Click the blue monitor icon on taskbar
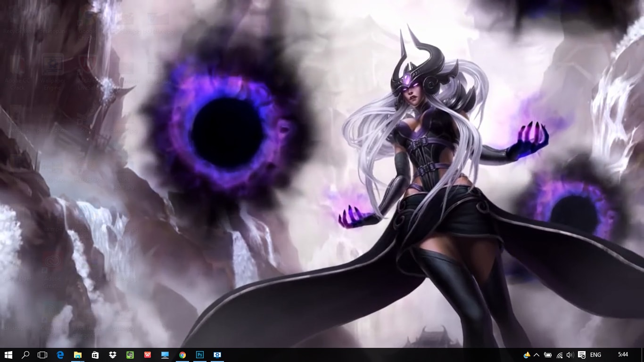This screenshot has height=362, width=644. pyautogui.click(x=165, y=355)
